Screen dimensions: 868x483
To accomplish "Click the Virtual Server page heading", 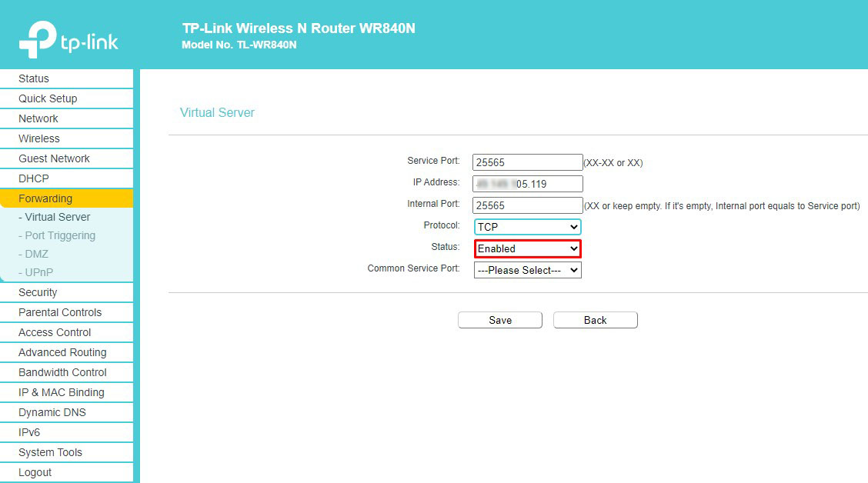I will tap(217, 112).
